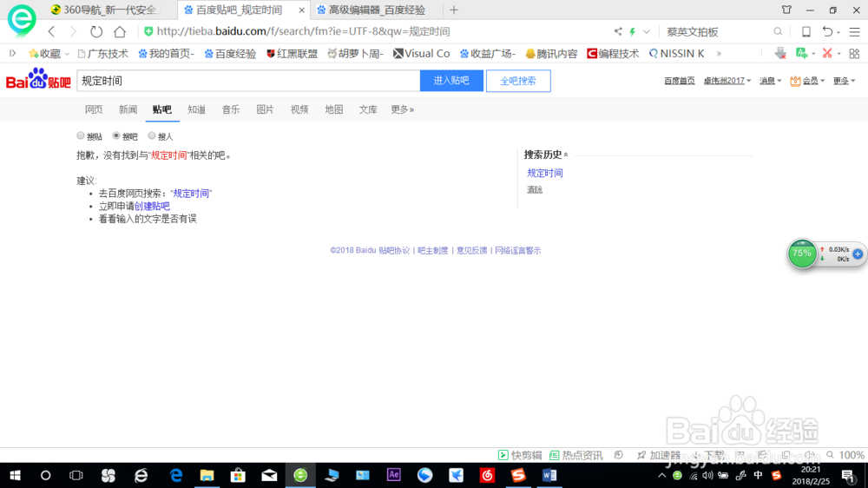The height and width of the screenshot is (488, 868).
Task: Open the 图片 search category
Action: [x=265, y=109]
